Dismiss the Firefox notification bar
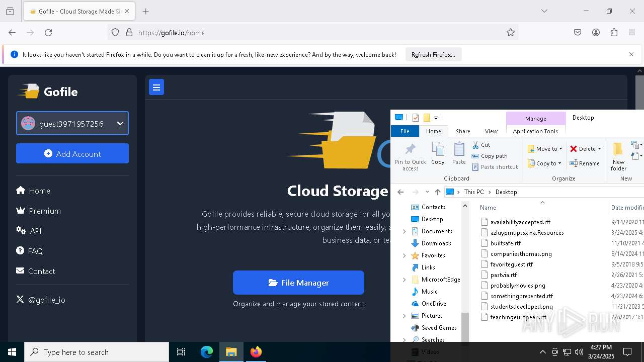644x362 pixels. coord(631,54)
